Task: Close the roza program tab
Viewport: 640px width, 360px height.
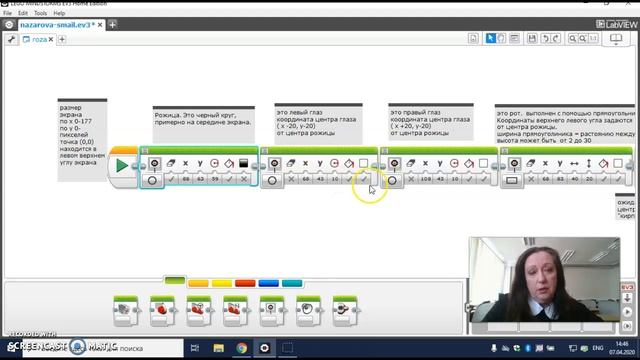Action: (51, 39)
